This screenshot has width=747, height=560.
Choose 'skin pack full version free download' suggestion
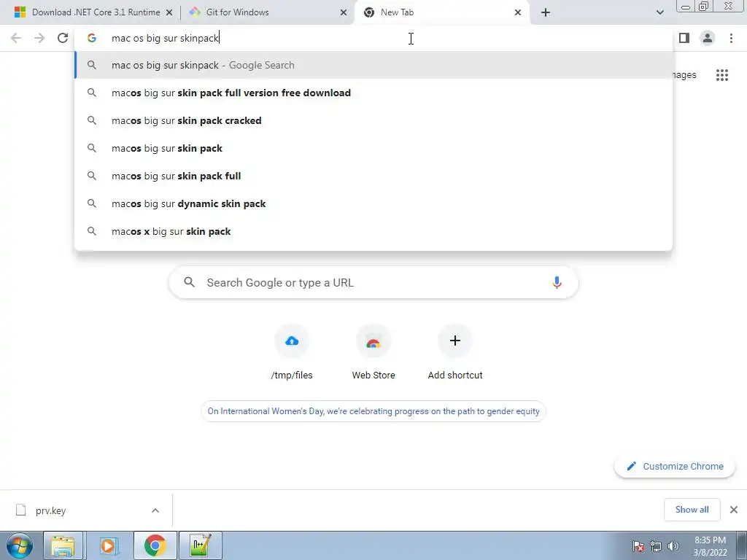pyautogui.click(x=373, y=93)
